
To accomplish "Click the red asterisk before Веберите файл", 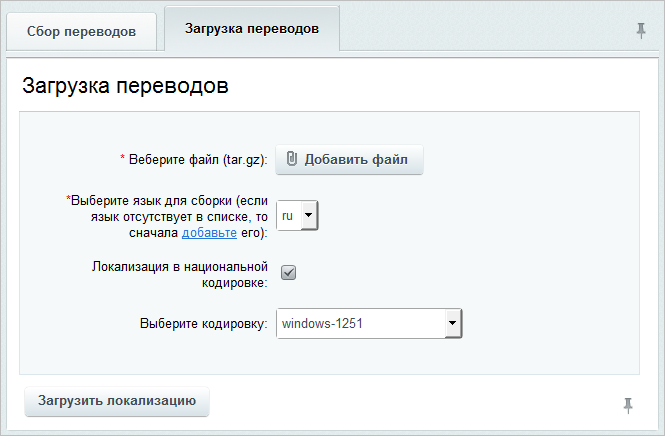I will 123,158.
